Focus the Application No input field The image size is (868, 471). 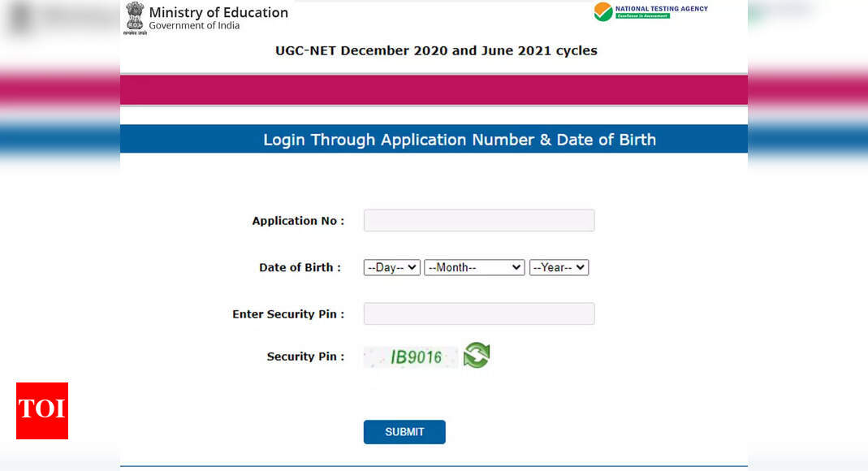tap(479, 220)
